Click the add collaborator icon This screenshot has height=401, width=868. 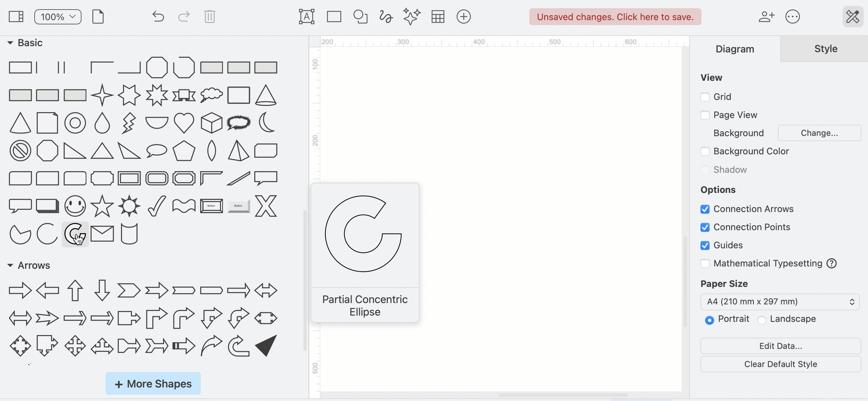point(766,16)
